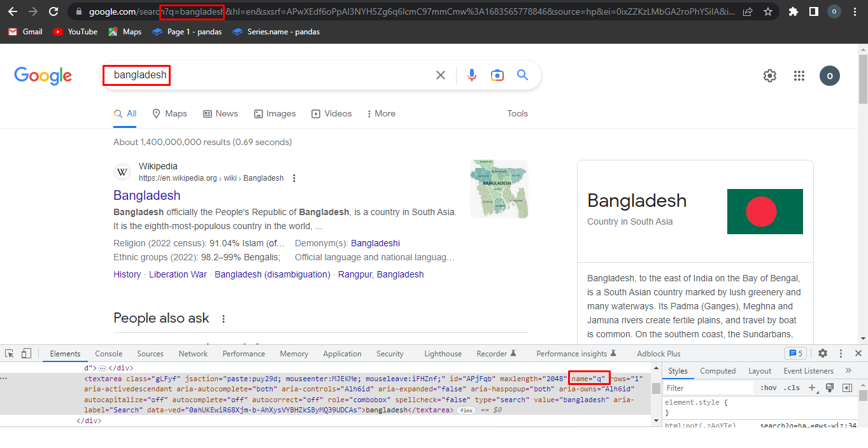Expand collapsed ellipsis node in Elements tree
Image resolution: width=868 pixels, height=448 pixels.
[102, 368]
